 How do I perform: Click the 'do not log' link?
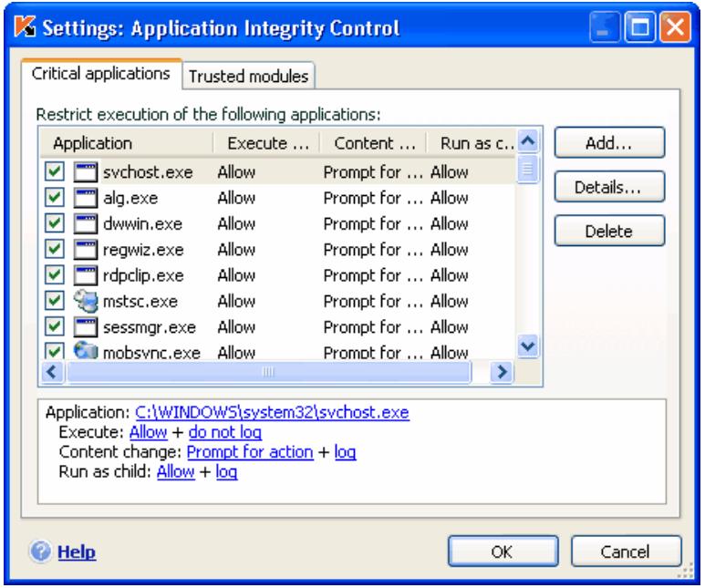pos(225,432)
